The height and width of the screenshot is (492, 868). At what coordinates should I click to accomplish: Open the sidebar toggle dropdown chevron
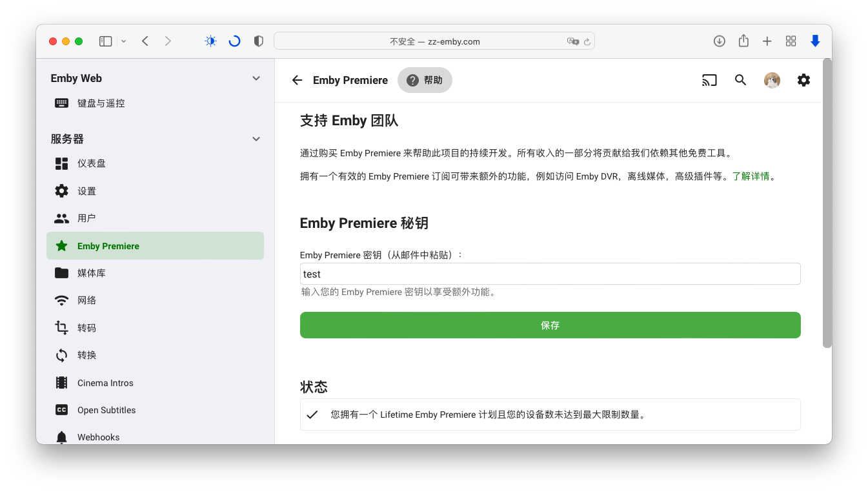[123, 41]
